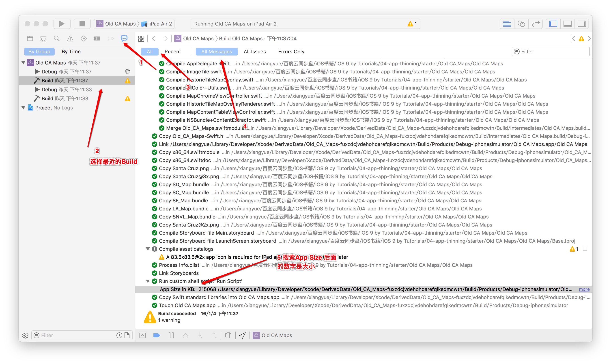This screenshot has width=611, height=364.
Task: Click the more link on App Size row
Action: tap(584, 289)
